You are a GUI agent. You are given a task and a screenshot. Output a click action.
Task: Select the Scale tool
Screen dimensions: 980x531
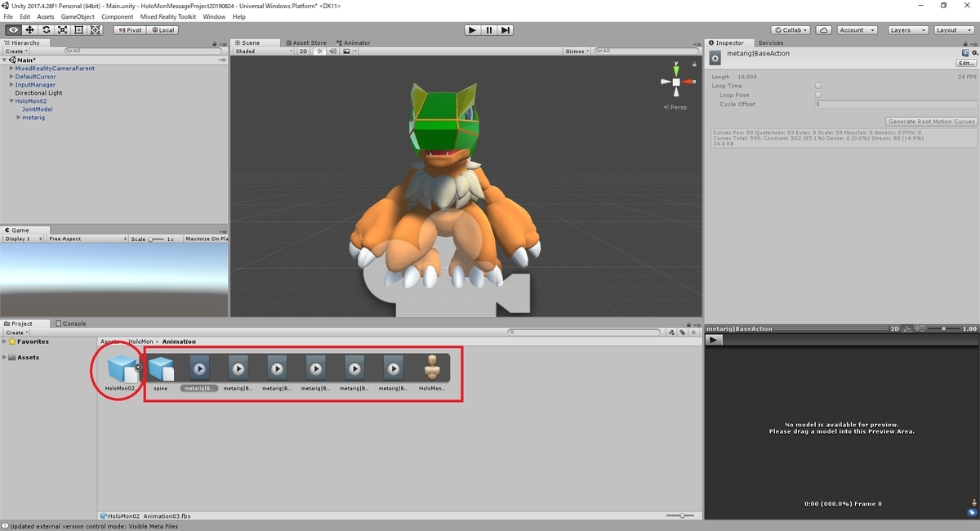click(x=63, y=30)
